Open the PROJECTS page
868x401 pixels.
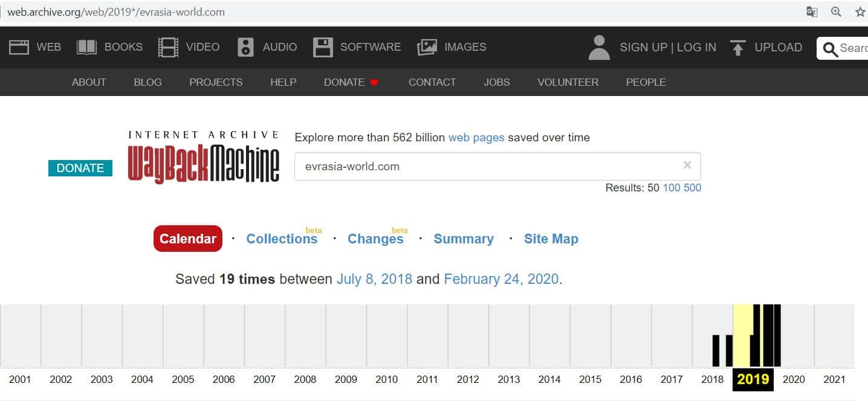216,82
